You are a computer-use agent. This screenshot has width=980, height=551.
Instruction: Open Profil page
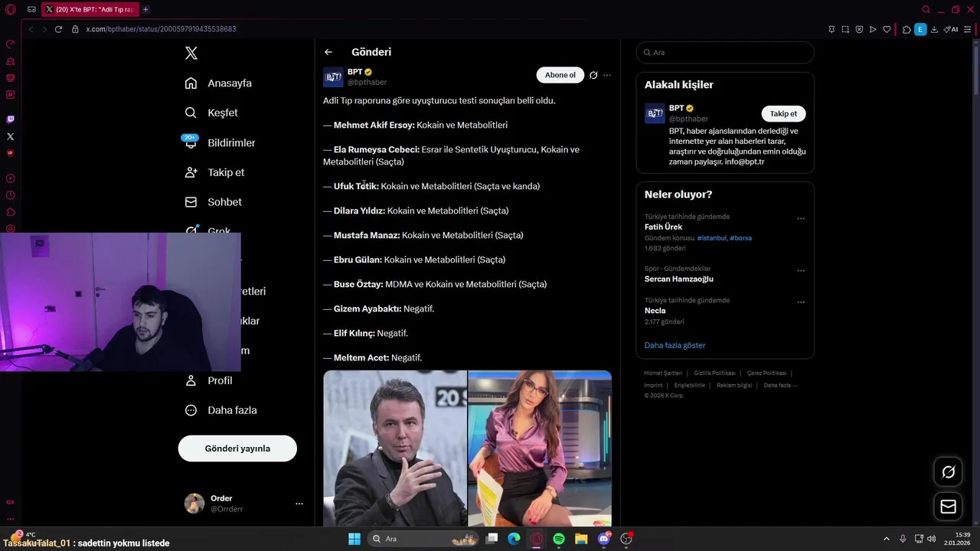tap(208, 380)
